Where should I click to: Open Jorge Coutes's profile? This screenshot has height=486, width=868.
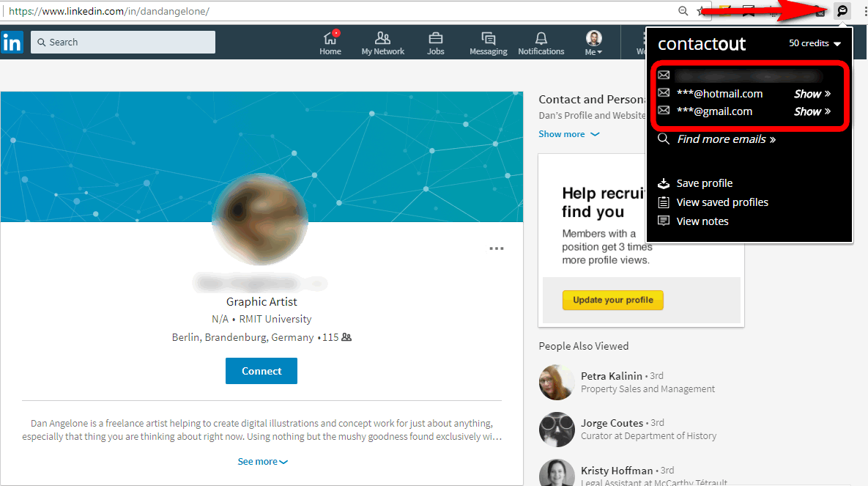coord(612,423)
